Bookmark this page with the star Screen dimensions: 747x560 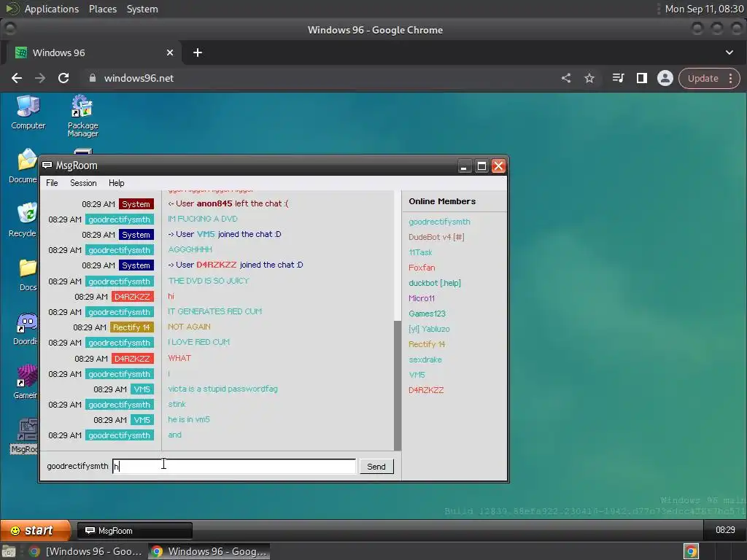tap(589, 78)
